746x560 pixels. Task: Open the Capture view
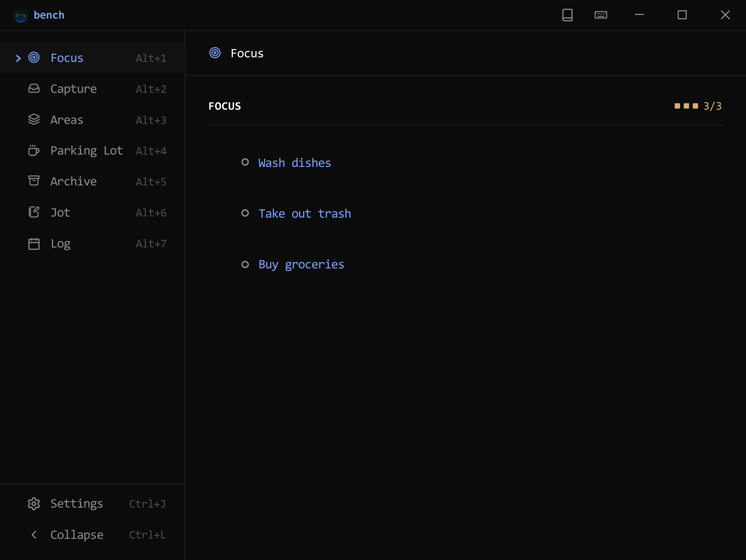coord(73,89)
